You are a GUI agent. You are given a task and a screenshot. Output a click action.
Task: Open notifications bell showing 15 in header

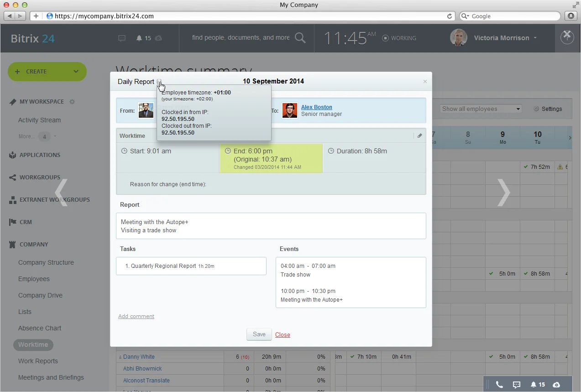pyautogui.click(x=143, y=38)
